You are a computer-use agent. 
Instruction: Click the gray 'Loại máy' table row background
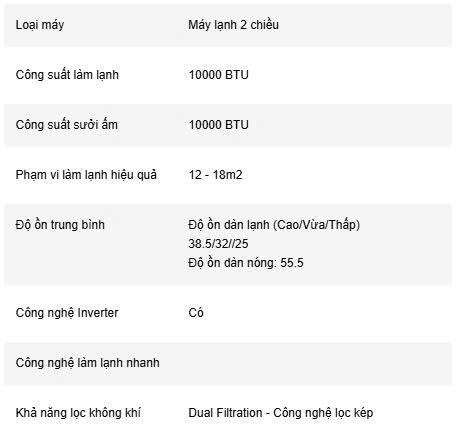pyautogui.click(x=228, y=25)
